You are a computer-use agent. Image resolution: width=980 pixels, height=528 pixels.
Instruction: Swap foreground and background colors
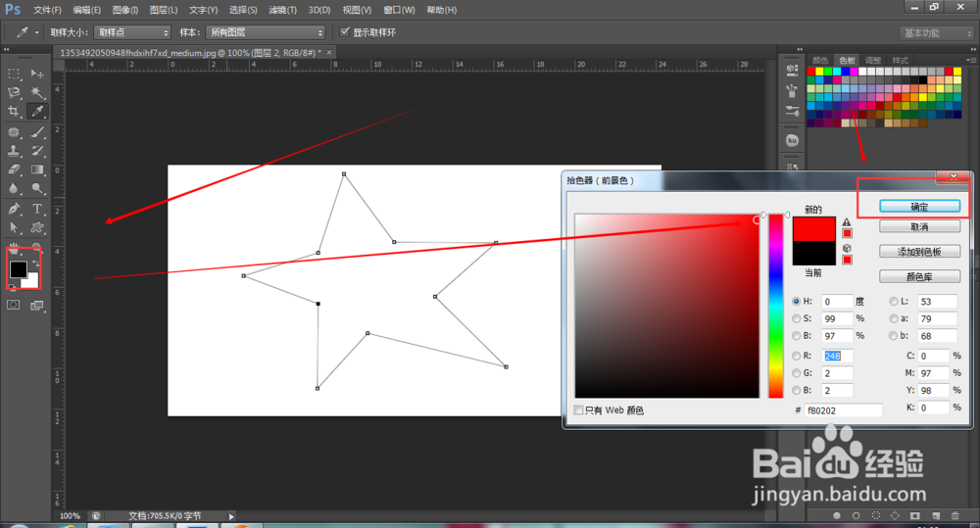pos(35,264)
